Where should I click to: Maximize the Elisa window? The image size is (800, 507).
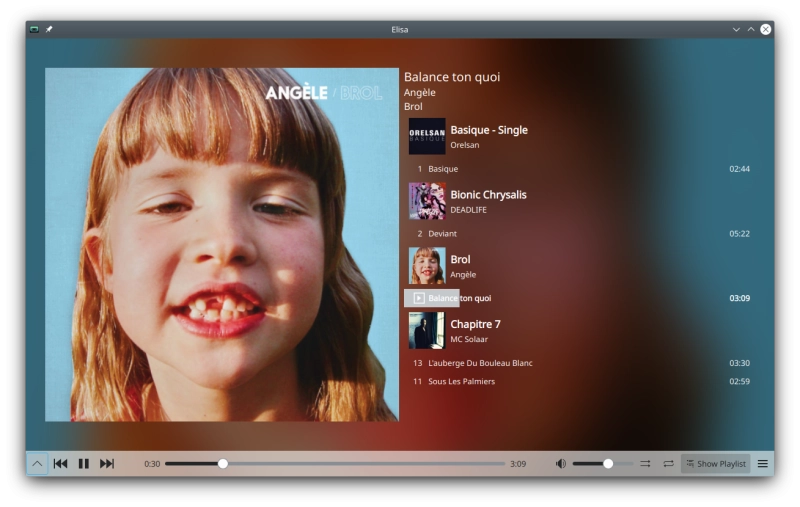[751, 30]
